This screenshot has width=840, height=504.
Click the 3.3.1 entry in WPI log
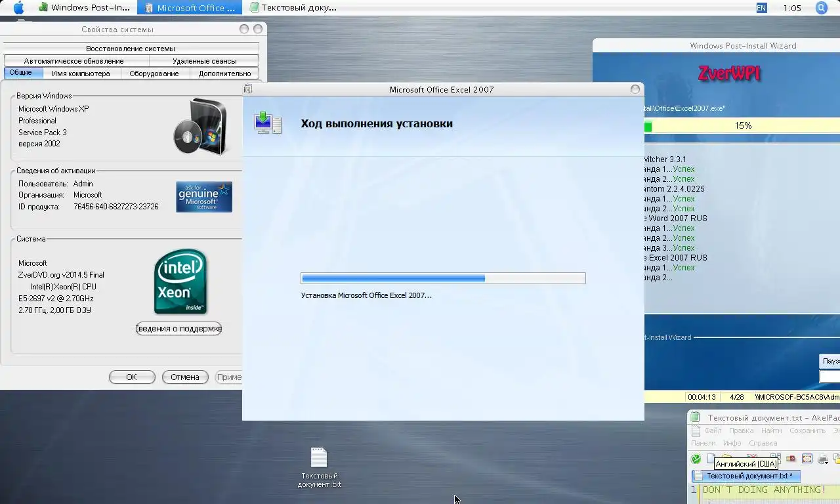pos(665,159)
